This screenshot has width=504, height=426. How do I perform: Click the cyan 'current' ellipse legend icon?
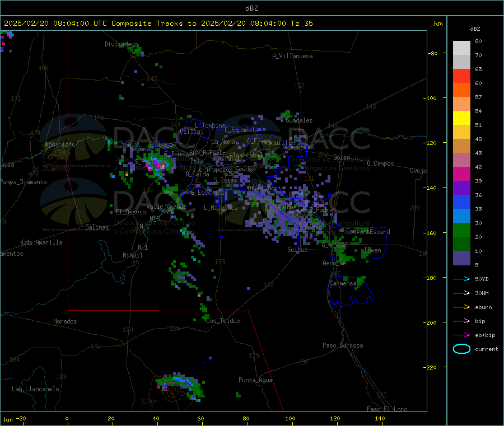[x=461, y=349]
